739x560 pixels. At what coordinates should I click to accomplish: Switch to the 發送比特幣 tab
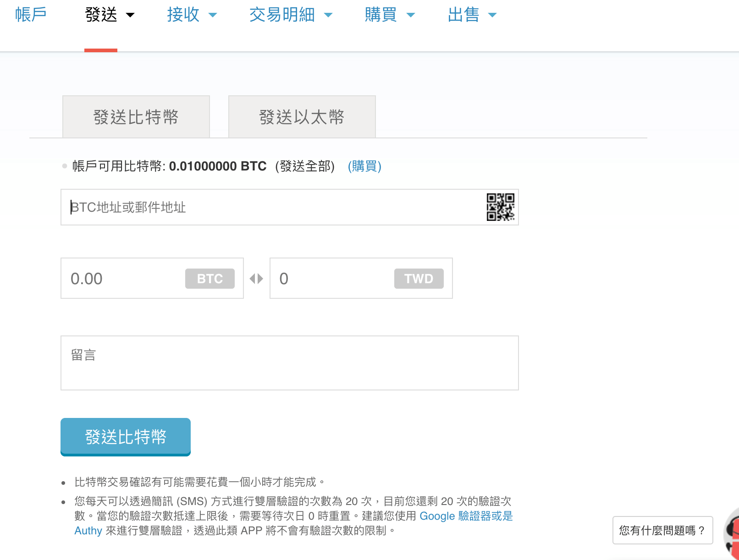(x=136, y=117)
